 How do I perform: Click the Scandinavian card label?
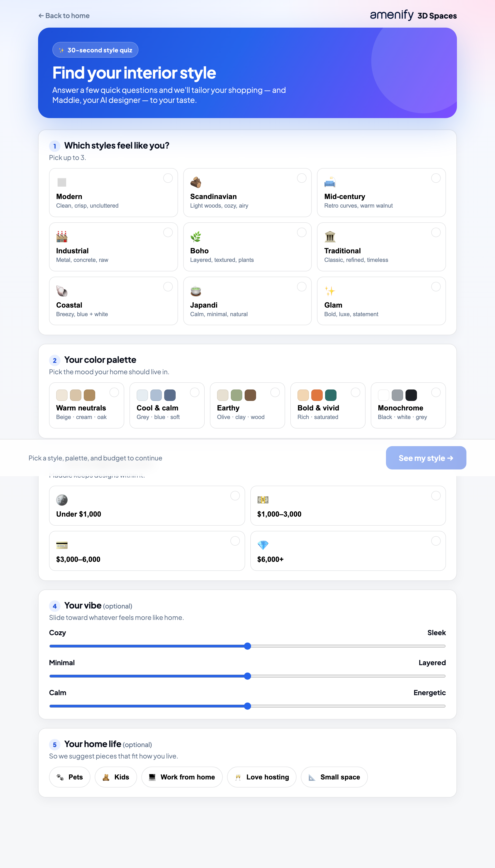(x=213, y=196)
